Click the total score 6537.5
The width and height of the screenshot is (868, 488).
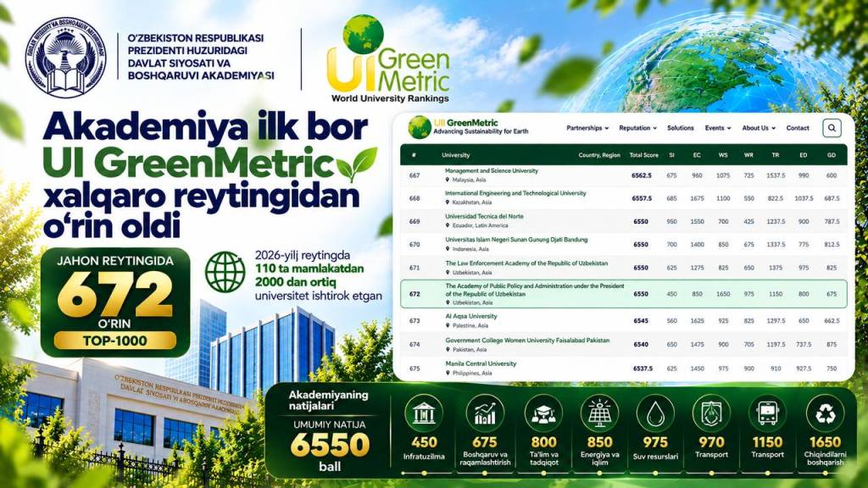tap(643, 369)
